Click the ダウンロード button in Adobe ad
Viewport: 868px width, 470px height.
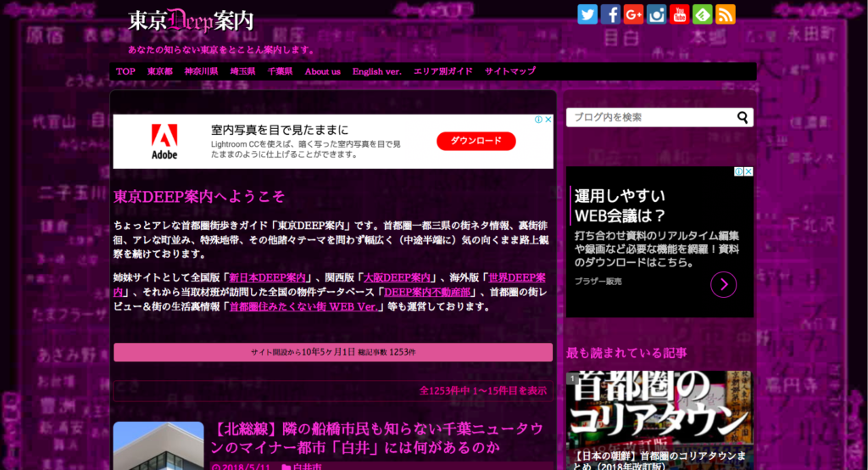[476, 141]
